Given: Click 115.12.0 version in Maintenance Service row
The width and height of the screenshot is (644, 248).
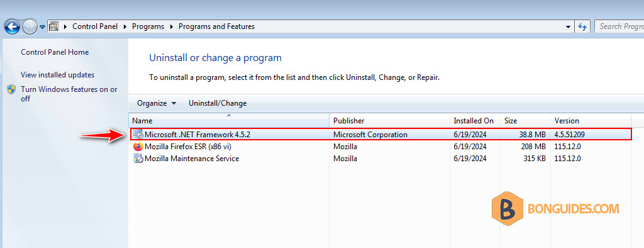Looking at the screenshot, I should (x=568, y=159).
